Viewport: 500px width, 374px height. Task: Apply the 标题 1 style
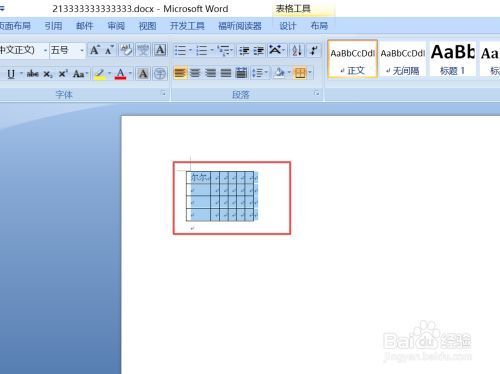click(x=452, y=59)
